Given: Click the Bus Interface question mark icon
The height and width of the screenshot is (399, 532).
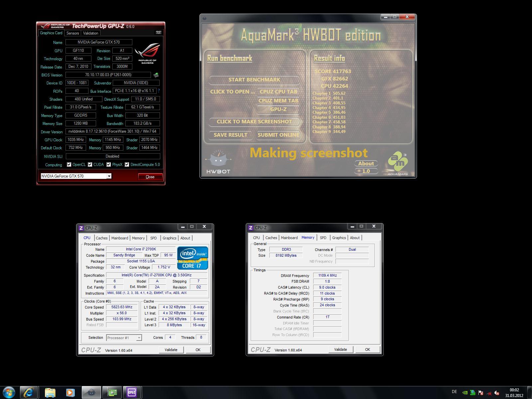Looking at the screenshot, I should [159, 91].
